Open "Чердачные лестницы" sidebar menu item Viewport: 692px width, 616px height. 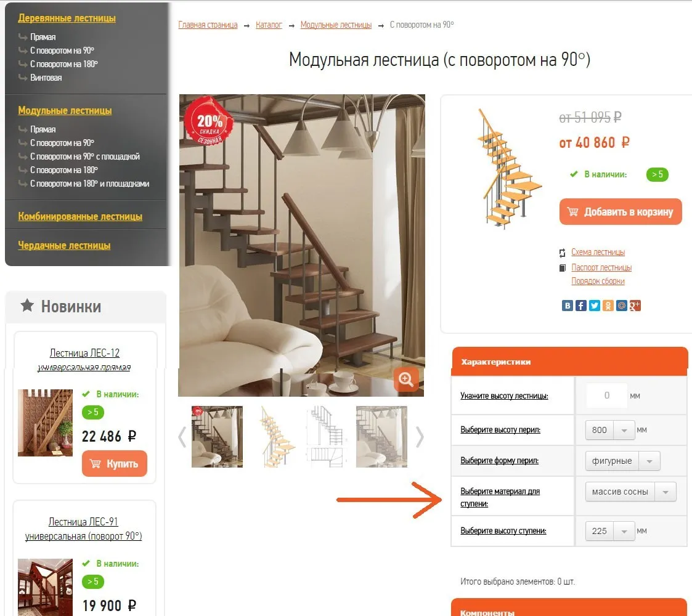64,245
